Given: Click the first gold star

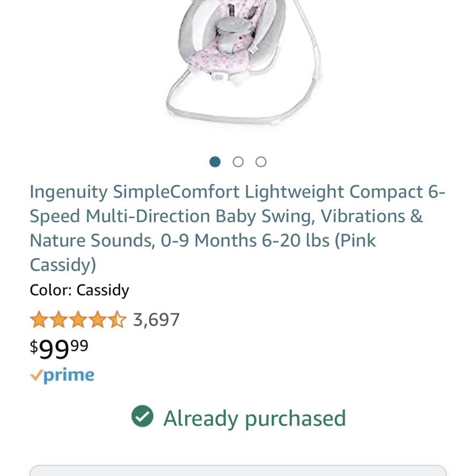Looking at the screenshot, I should click(x=39, y=319).
